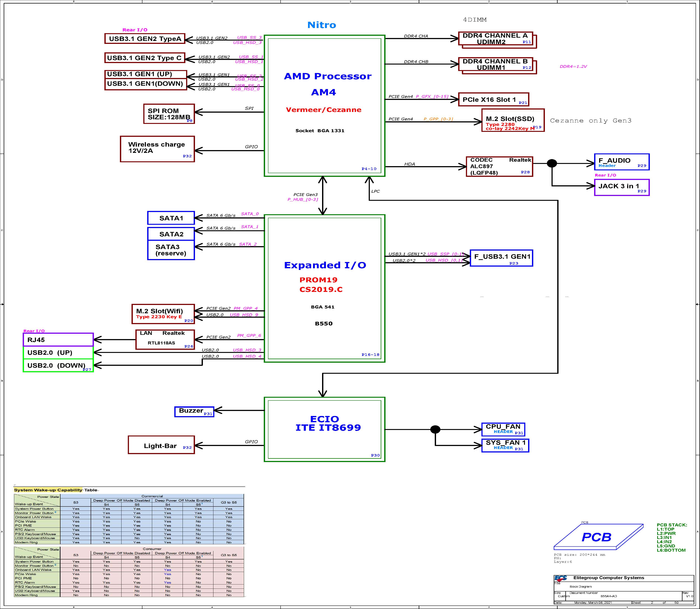Click the P_HUB_[0-3] signal label
The height and width of the screenshot is (609, 700).
303,199
